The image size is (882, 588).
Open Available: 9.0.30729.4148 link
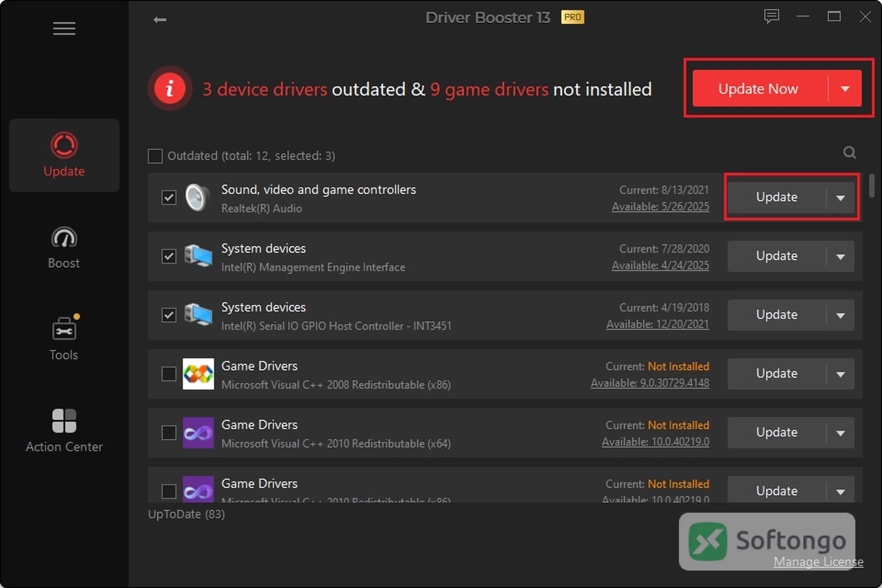(x=650, y=383)
